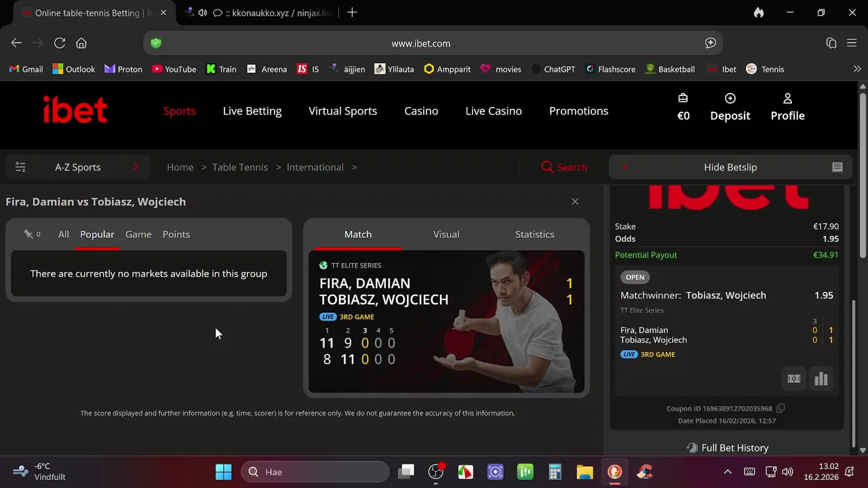The image size is (868, 488).
Task: Go to browser home page
Action: 81,43
